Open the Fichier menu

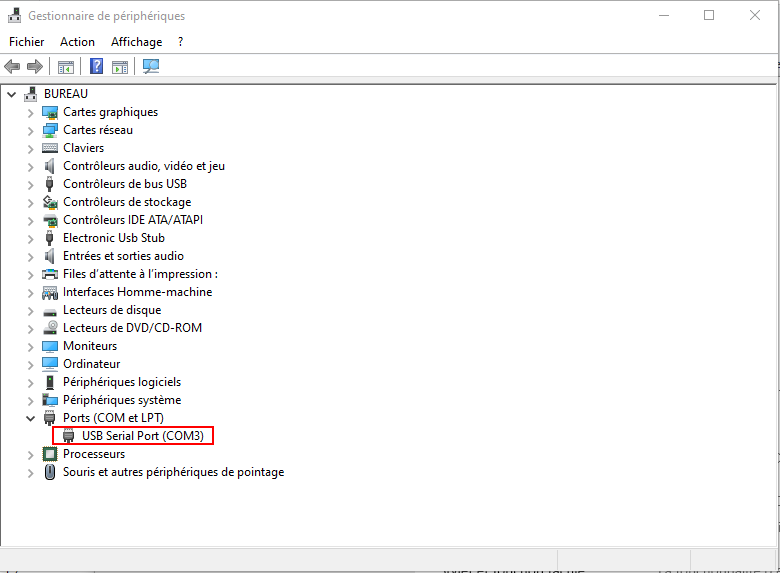[26, 42]
